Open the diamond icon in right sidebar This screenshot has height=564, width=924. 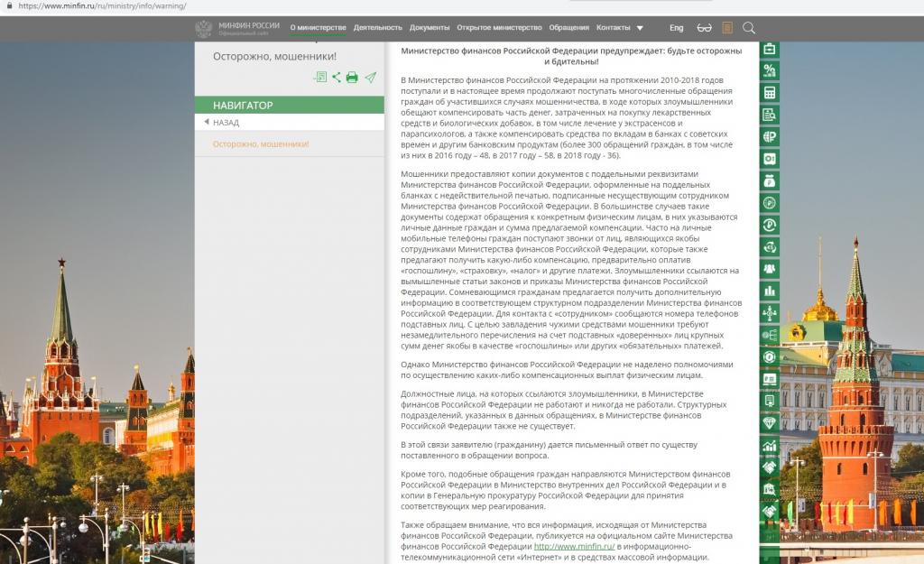(x=769, y=423)
